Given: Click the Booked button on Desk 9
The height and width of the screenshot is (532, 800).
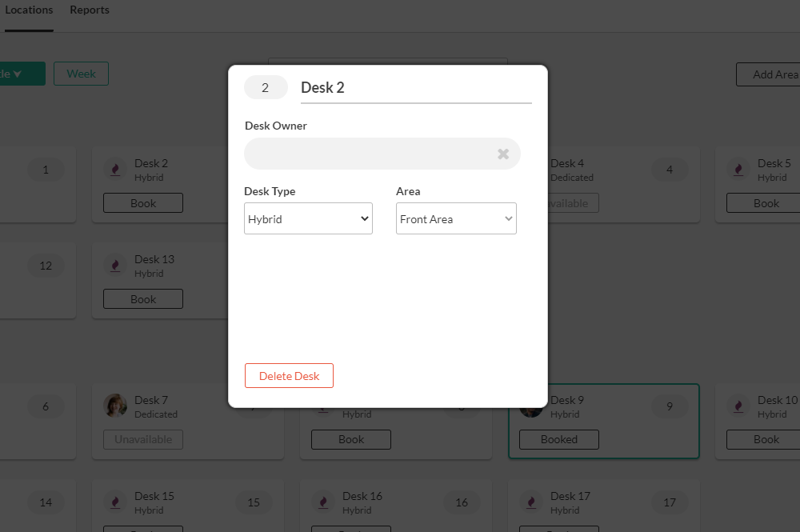Looking at the screenshot, I should (x=558, y=440).
